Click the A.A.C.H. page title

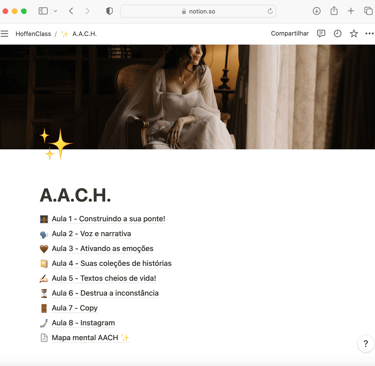(75, 195)
